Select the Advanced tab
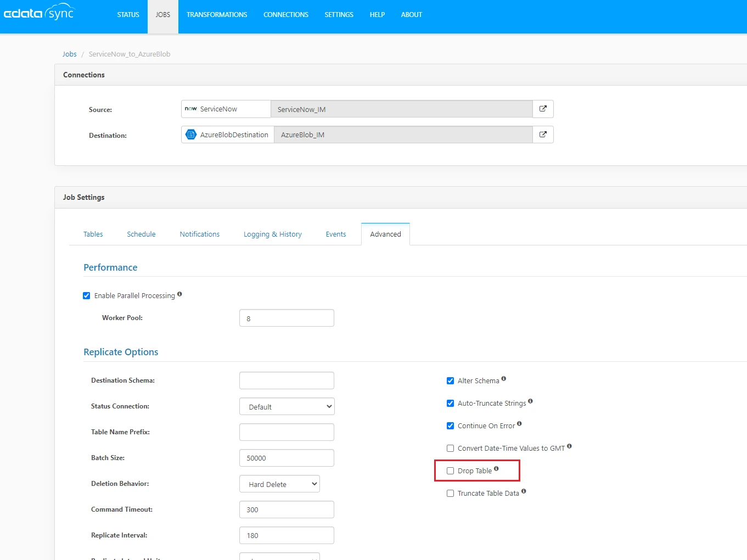The image size is (747, 560). coord(386,234)
